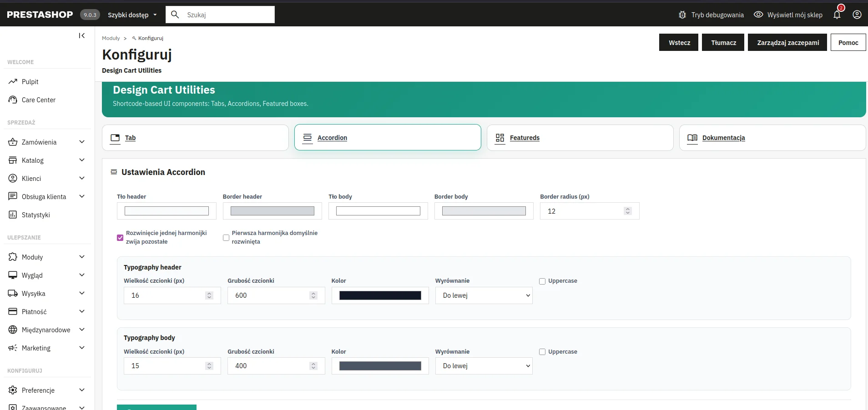Image resolution: width=868 pixels, height=410 pixels.
Task: Open the user profile icon
Action: (x=857, y=15)
